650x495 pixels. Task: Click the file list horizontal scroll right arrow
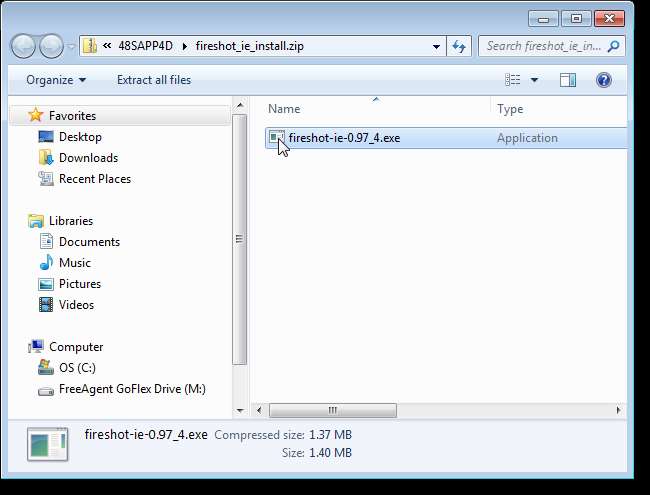(618, 410)
